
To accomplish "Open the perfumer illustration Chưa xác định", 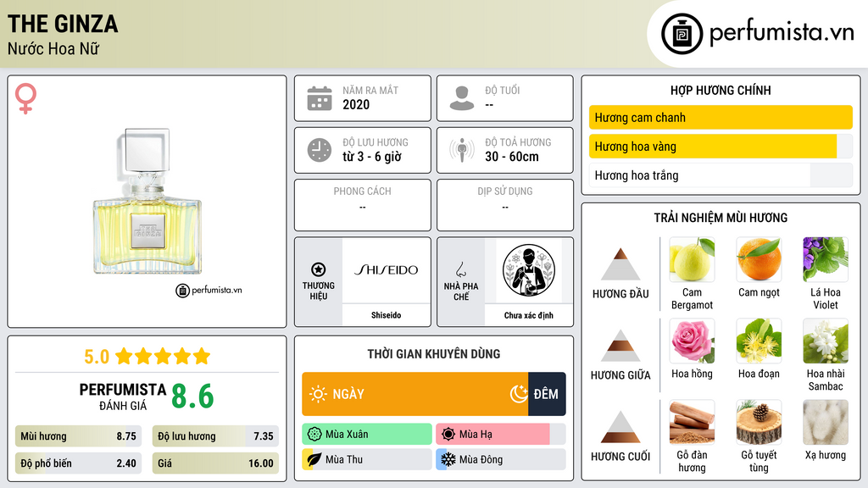I will (x=529, y=270).
